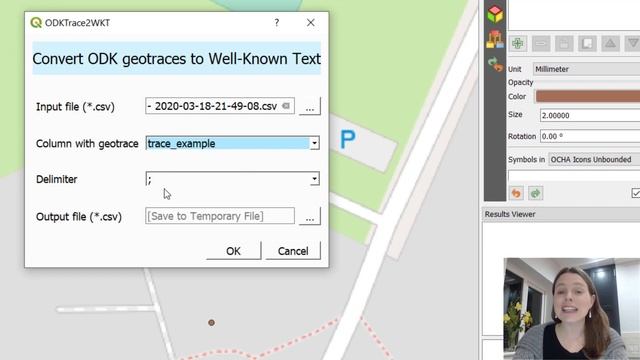Click the Results Viewer panel title
Viewport: 640px width, 360px height.
[x=510, y=214]
